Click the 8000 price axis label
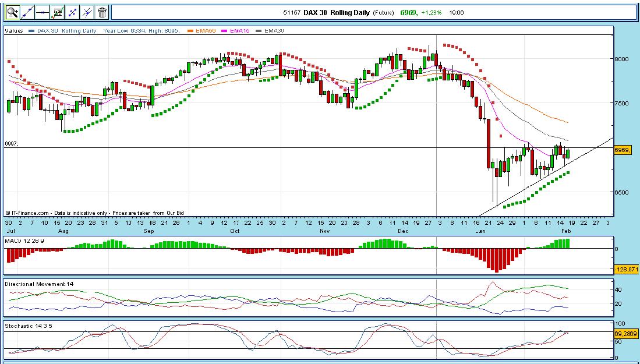Screen dimensions: 640x364 [621, 59]
